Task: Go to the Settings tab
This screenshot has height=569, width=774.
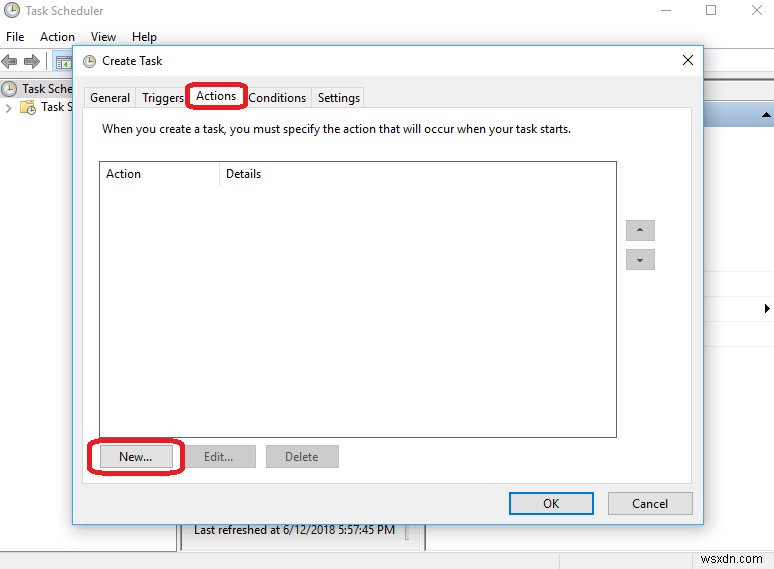Action: click(339, 98)
